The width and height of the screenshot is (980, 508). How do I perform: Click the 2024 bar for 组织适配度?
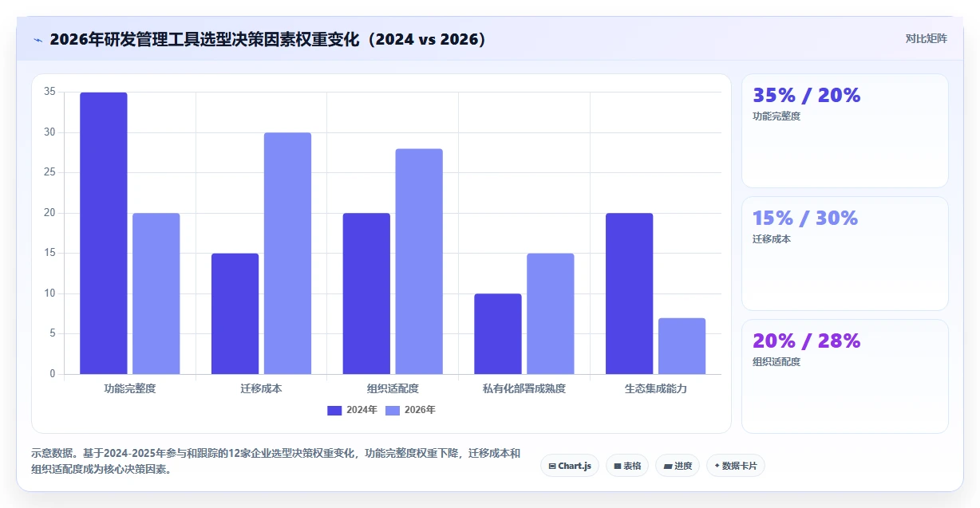tap(367, 293)
